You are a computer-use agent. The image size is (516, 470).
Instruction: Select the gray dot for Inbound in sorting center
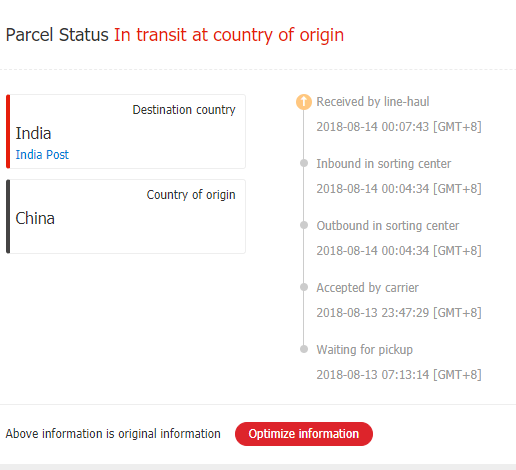click(304, 163)
